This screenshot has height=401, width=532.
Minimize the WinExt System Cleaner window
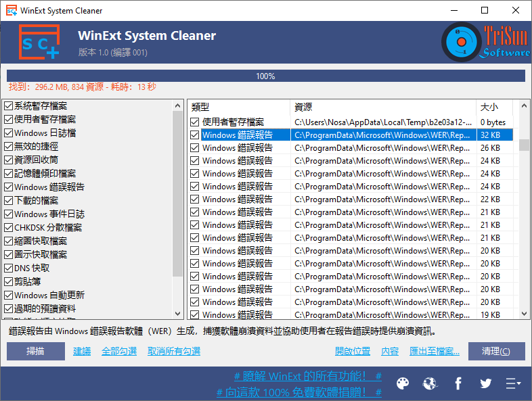[454, 11]
